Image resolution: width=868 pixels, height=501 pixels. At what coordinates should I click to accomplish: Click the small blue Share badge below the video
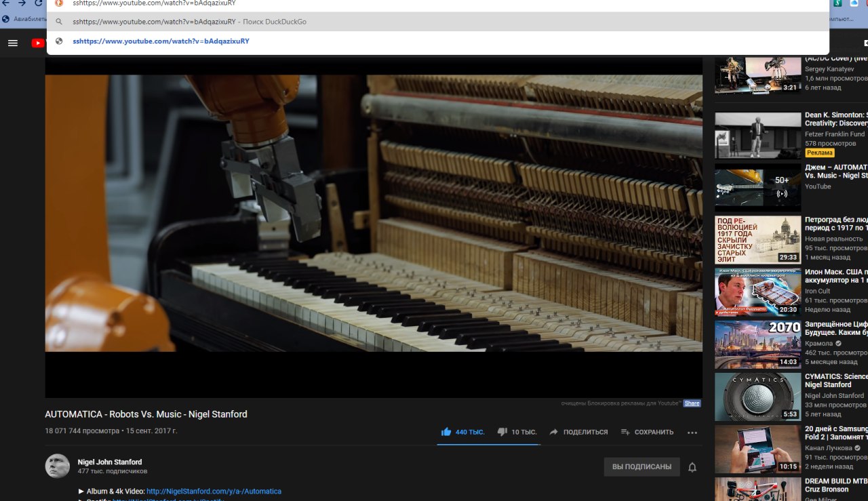pyautogui.click(x=692, y=403)
